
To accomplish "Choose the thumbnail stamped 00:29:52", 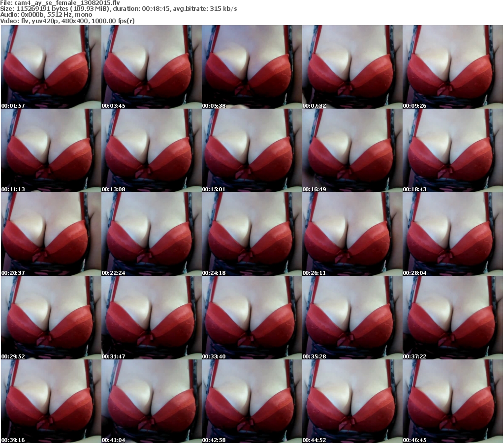I will [x=51, y=318].
